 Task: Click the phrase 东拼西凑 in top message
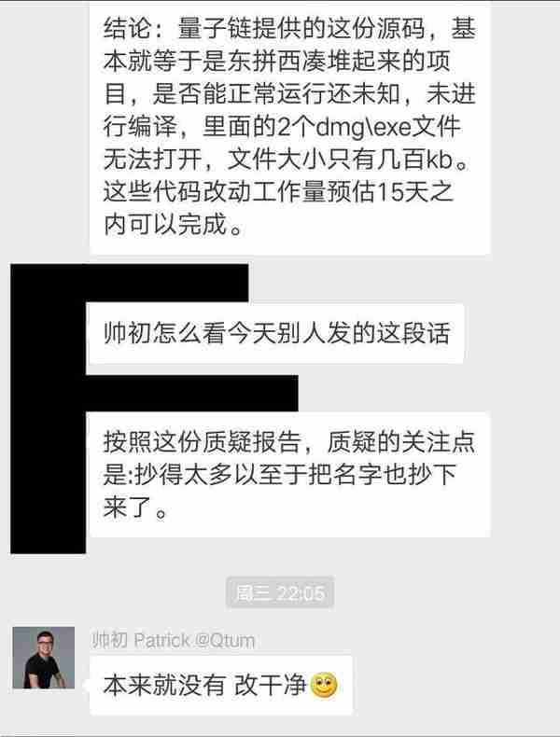coord(276,62)
